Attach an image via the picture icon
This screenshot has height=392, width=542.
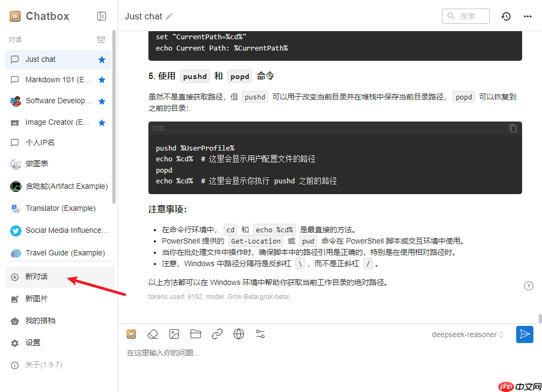coord(174,334)
